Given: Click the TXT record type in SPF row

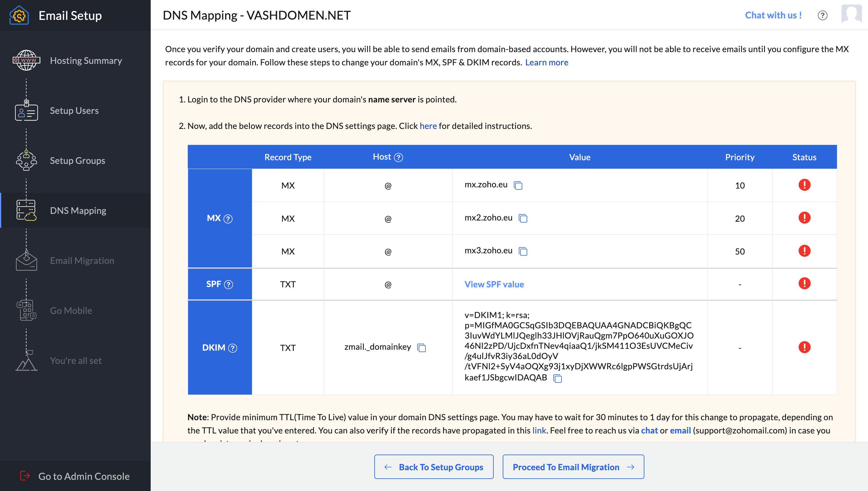Looking at the screenshot, I should [x=288, y=284].
